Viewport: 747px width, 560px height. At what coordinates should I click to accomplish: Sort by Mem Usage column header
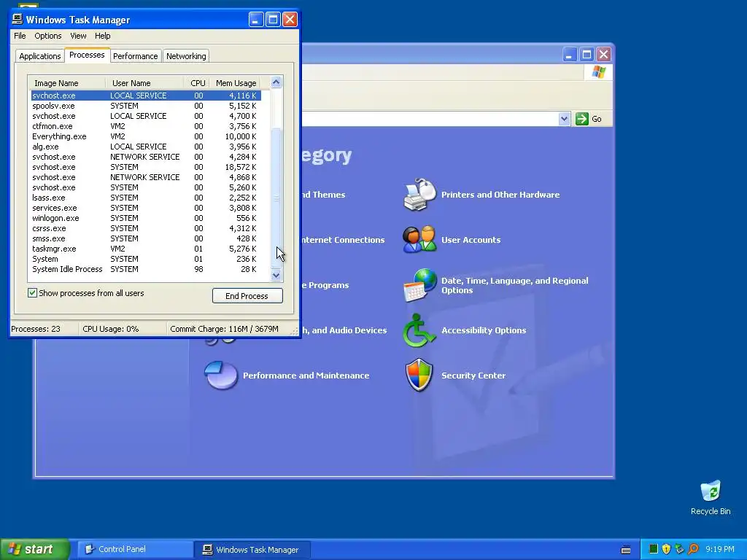[236, 83]
